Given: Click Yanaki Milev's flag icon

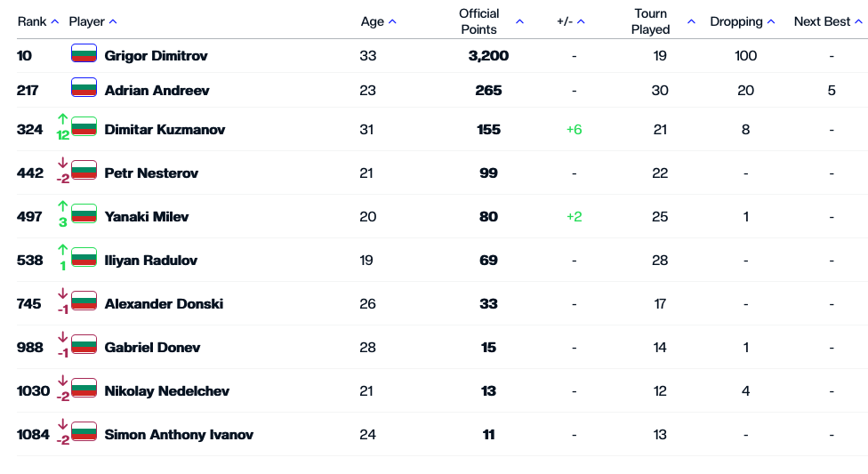Looking at the screenshot, I should [x=84, y=214].
